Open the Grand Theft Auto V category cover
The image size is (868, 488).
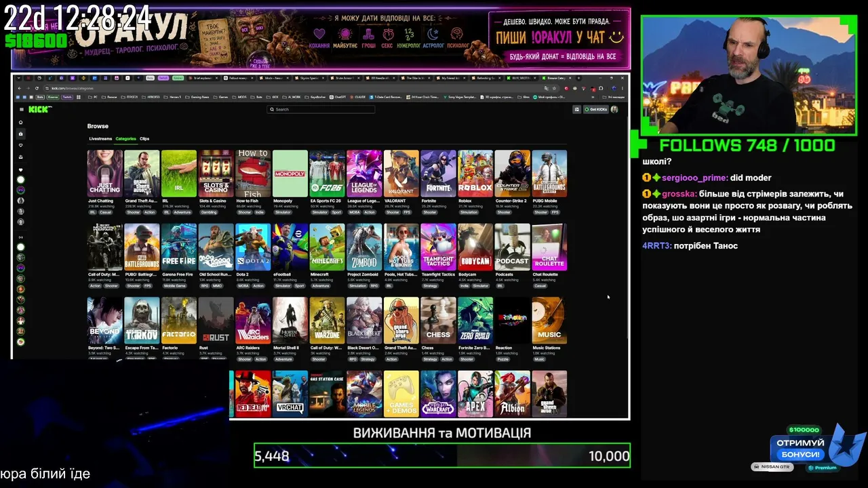tap(142, 173)
